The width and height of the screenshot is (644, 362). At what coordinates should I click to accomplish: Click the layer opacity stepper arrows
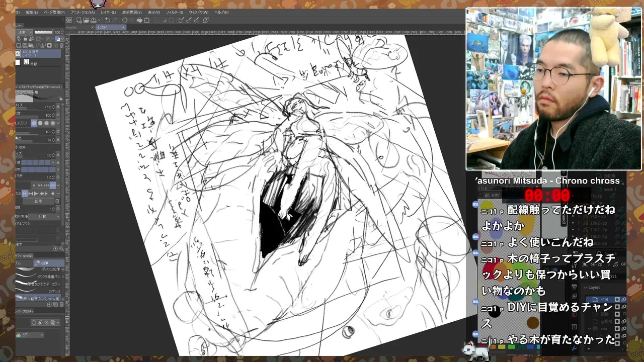(x=62, y=32)
